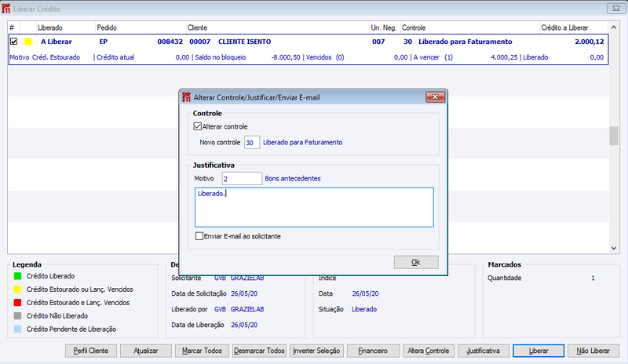Click 'GRAZIELAB' next to Liberado por
The image size is (628, 364).
pyautogui.click(x=247, y=309)
